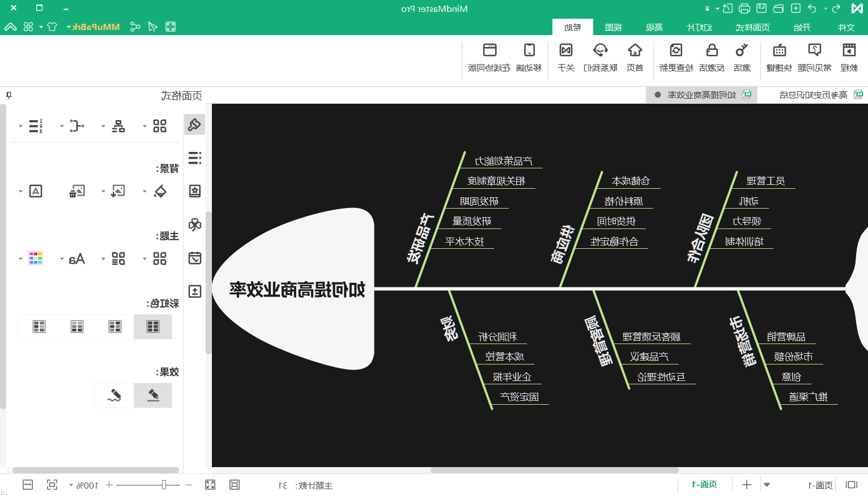The width and height of the screenshot is (868, 496).
Task: Switch to the 开始 tab
Action: (802, 27)
